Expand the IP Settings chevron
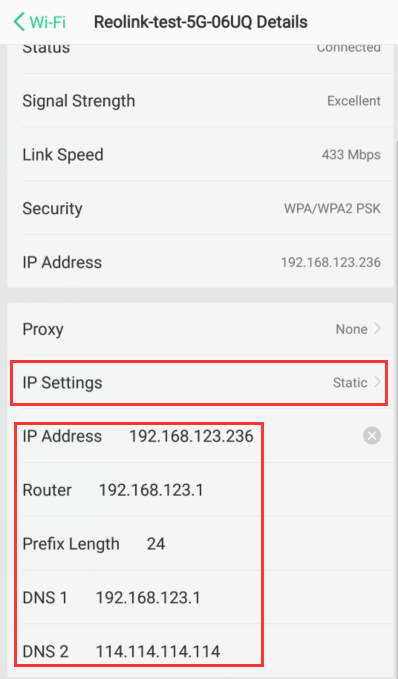The width and height of the screenshot is (398, 679). click(378, 382)
